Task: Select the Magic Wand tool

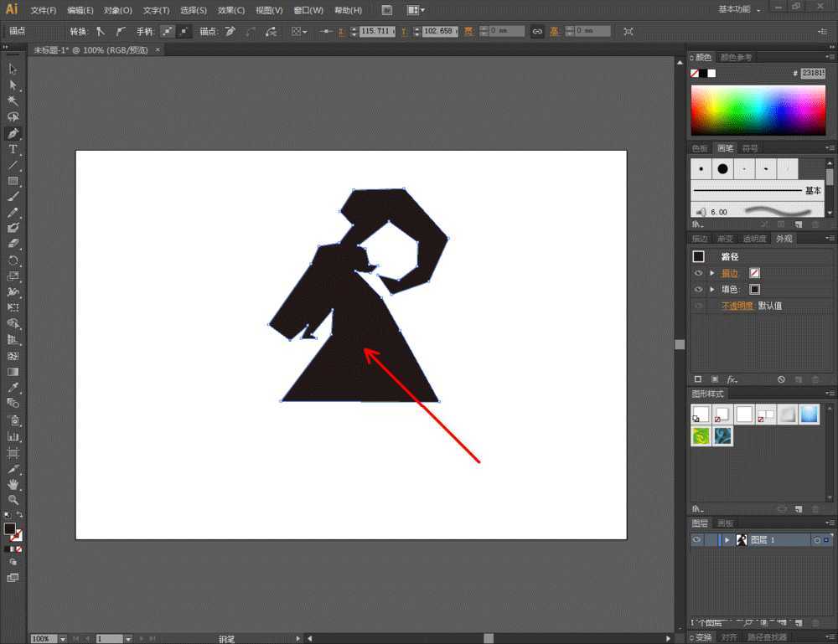Action: 13,101
